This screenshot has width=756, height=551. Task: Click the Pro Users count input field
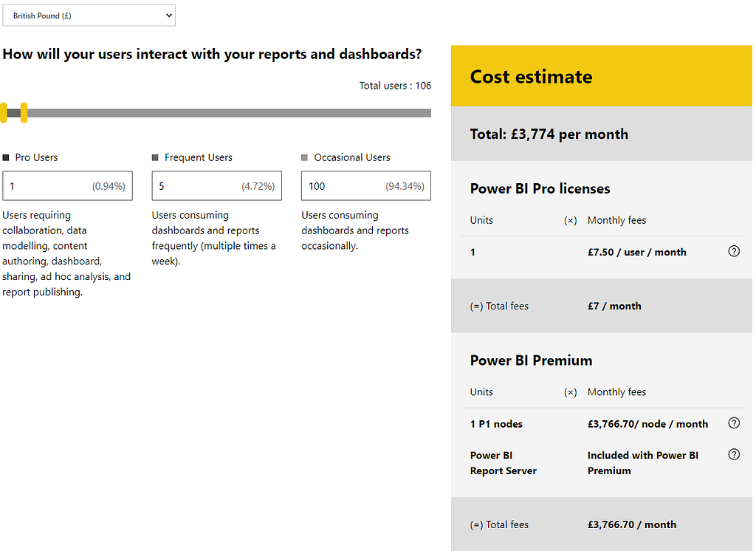click(x=67, y=185)
